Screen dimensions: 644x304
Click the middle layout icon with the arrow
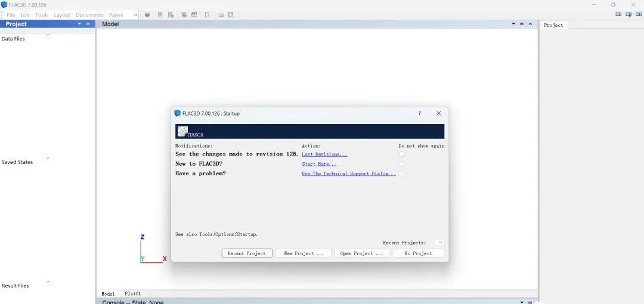pos(628,15)
